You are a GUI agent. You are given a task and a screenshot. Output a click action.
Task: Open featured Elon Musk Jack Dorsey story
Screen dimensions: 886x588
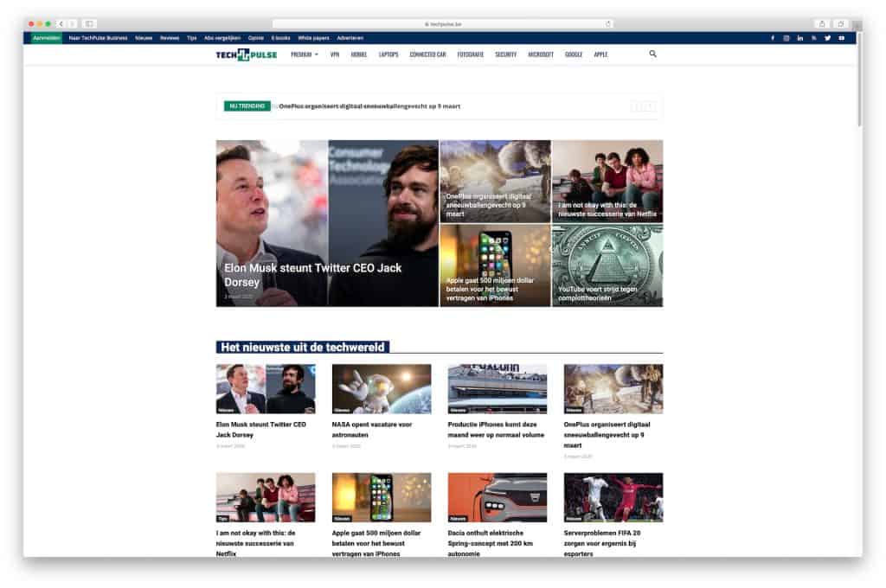pyautogui.click(x=327, y=223)
